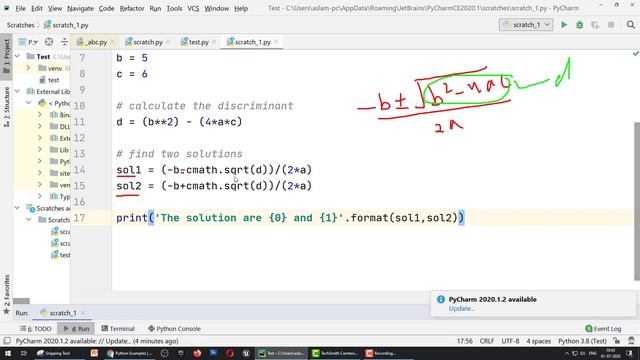Open the scratch_1 run configuration dropdown
The width and height of the screenshot is (640, 360).
[x=526, y=25]
